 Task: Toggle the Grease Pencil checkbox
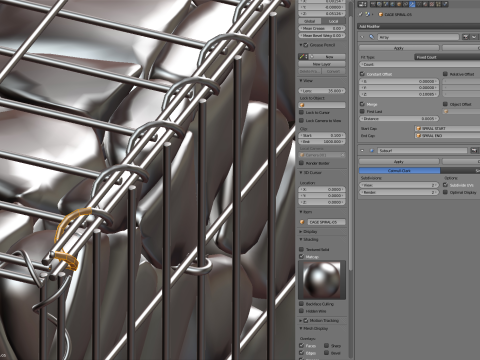point(306,45)
